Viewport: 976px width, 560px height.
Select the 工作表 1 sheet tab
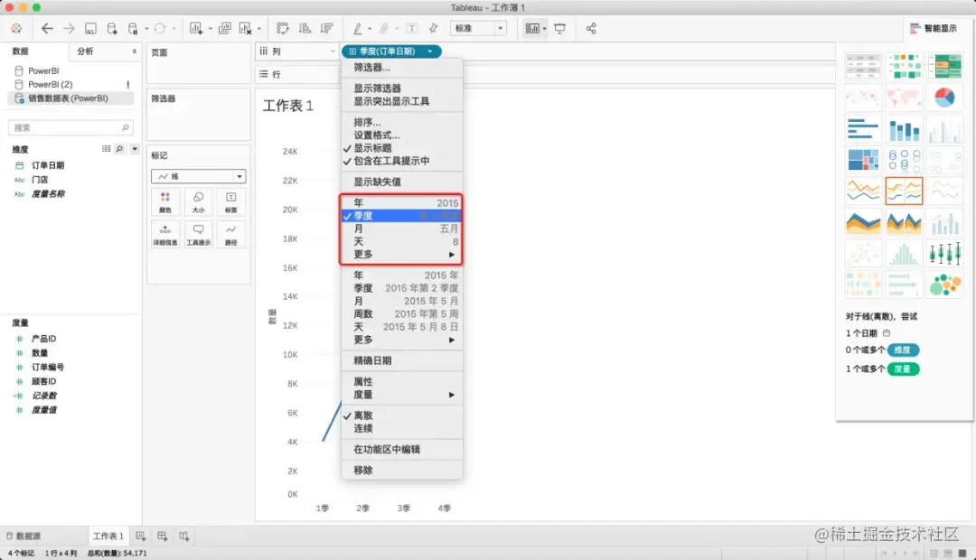click(x=108, y=536)
